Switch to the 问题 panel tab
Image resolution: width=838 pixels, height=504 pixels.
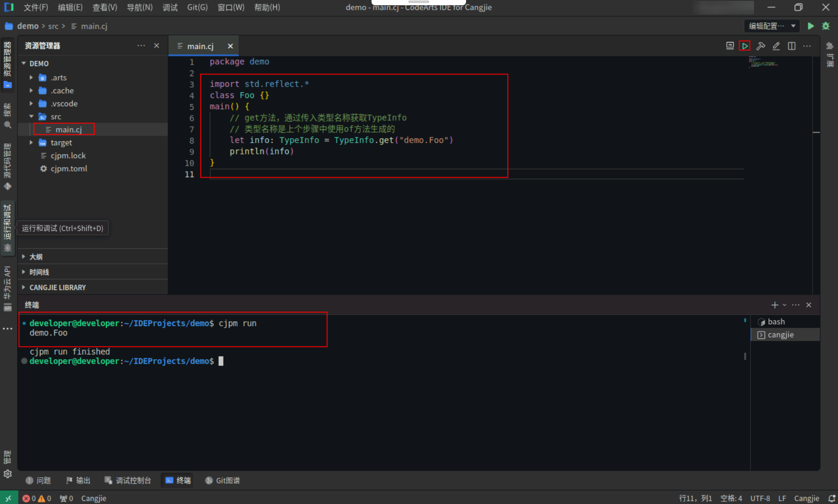pyautogui.click(x=39, y=480)
